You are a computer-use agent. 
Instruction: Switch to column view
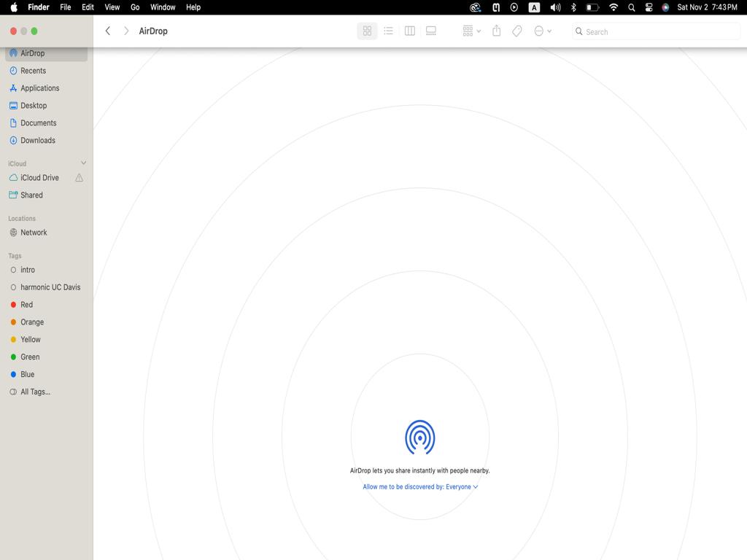pyautogui.click(x=410, y=31)
